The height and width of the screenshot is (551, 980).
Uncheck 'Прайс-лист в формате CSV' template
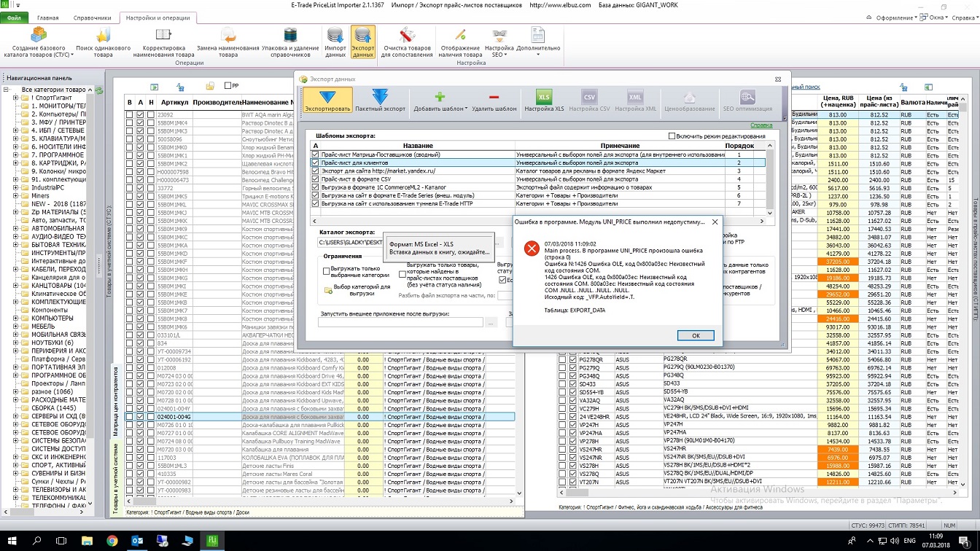click(x=316, y=179)
